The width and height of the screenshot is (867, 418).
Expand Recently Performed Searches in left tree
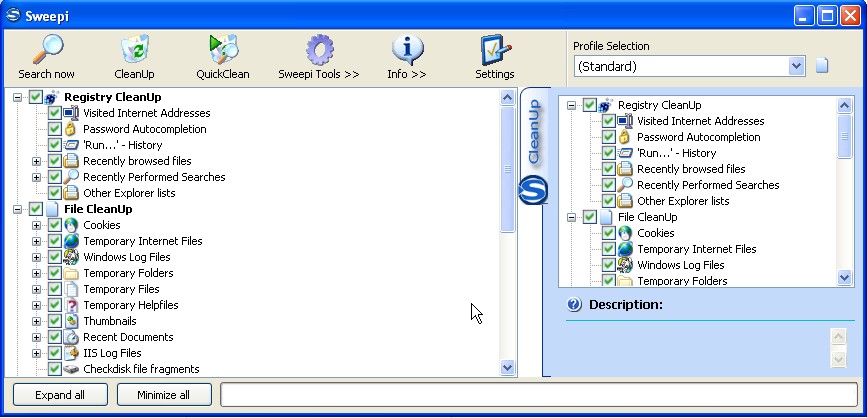click(x=36, y=177)
